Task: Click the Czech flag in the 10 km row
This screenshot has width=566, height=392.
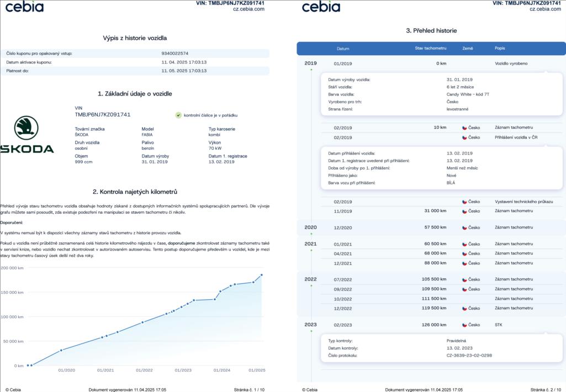Action: click(464, 128)
